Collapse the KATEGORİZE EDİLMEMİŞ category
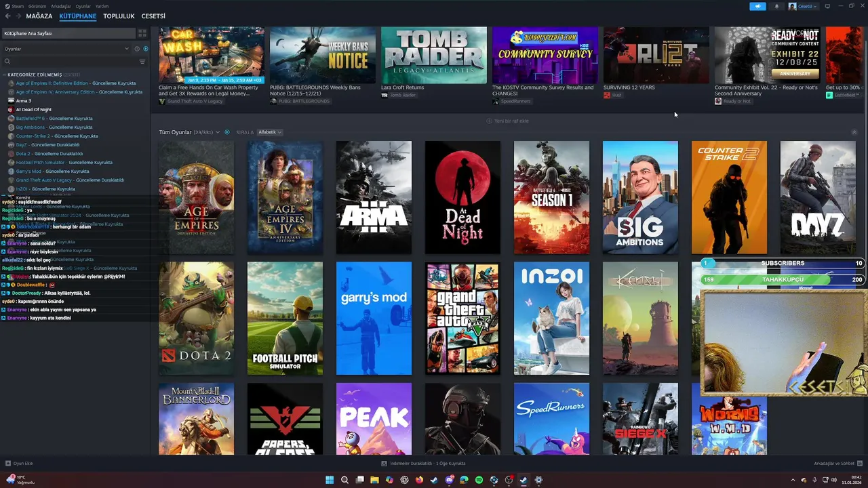The height and width of the screenshot is (488, 868). [5, 75]
